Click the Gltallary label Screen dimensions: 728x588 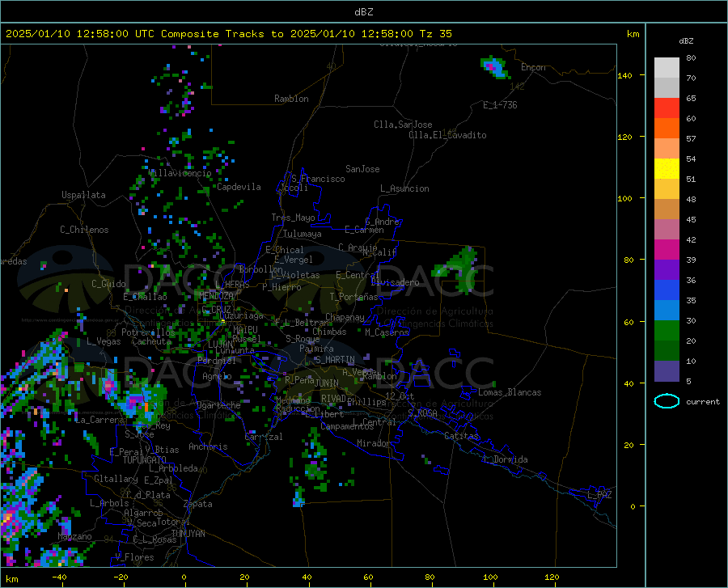coord(116,479)
